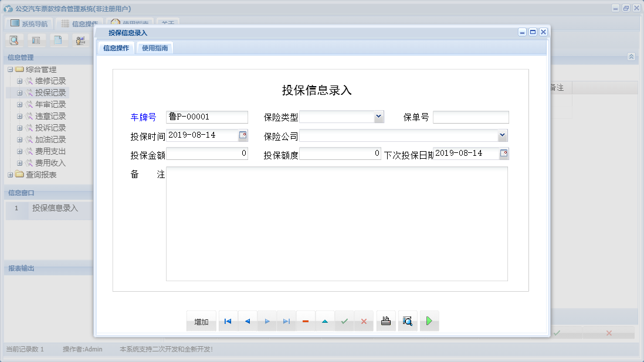Click the 增加 button

[x=201, y=320]
